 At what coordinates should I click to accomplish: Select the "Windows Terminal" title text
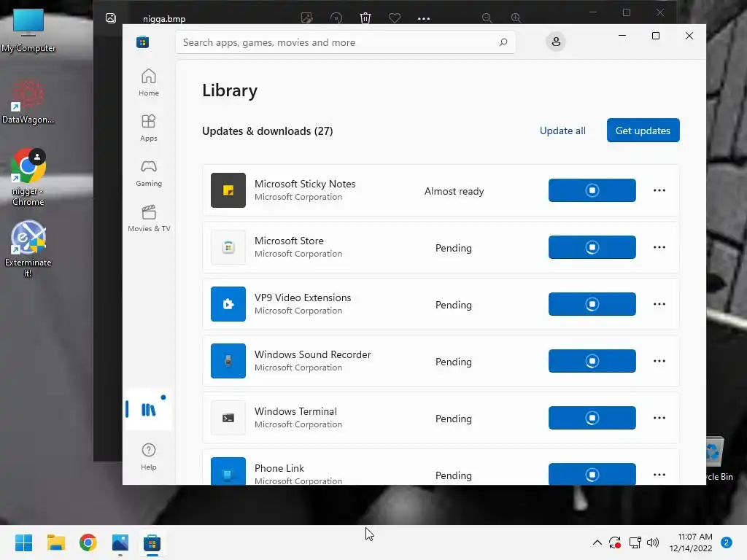click(295, 411)
